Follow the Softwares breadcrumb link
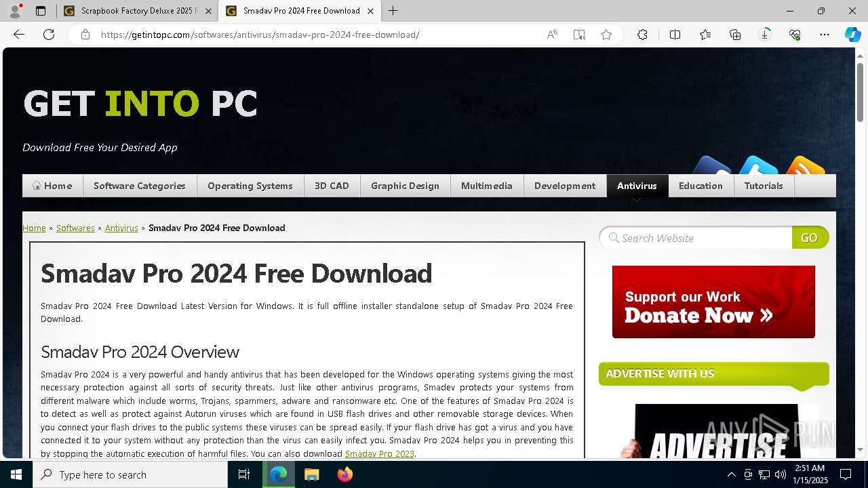This screenshot has height=488, width=868. [75, 228]
